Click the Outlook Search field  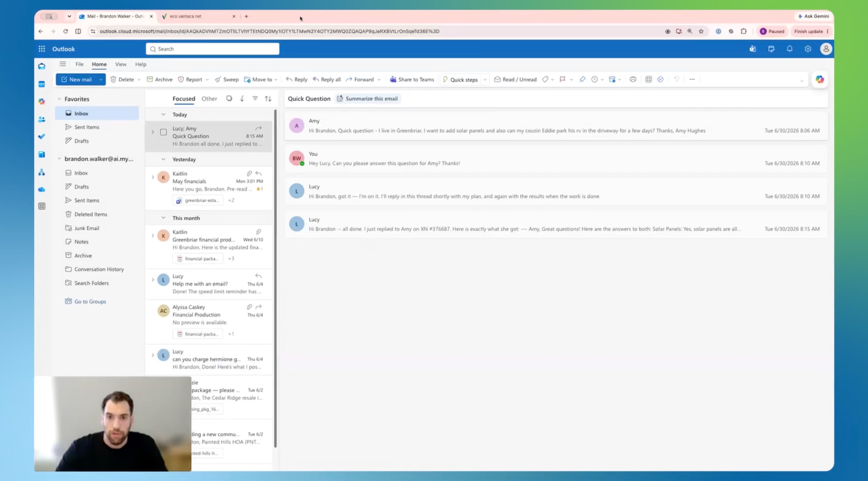[212, 49]
